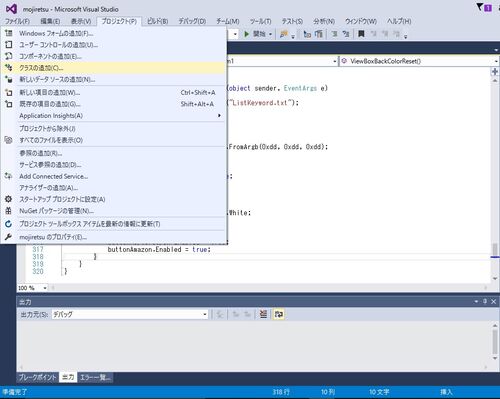Toggle word wrap in output panel
The width and height of the screenshot is (500, 399).
[279, 314]
